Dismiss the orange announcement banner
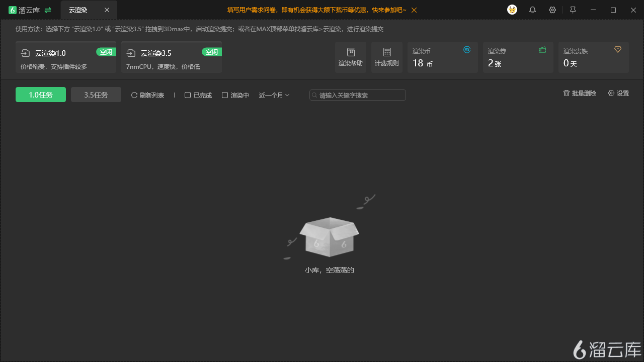This screenshot has width=644, height=362. tap(414, 10)
